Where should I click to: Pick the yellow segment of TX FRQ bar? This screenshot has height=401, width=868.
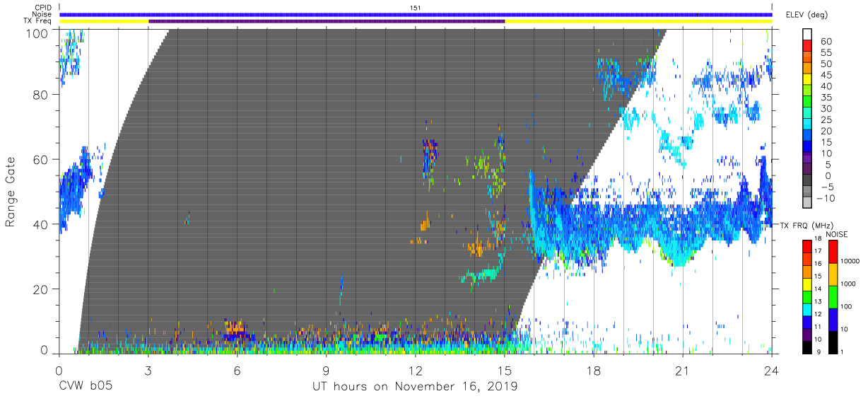tap(807, 284)
